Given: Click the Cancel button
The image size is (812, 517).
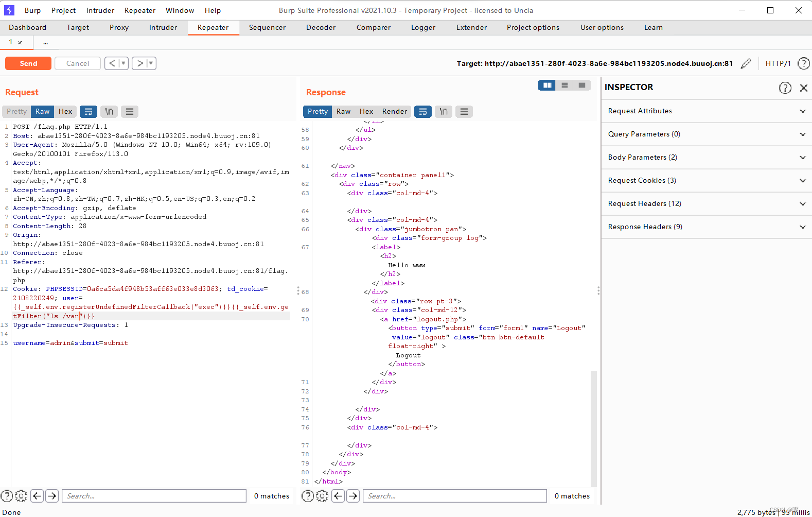Looking at the screenshot, I should point(78,63).
